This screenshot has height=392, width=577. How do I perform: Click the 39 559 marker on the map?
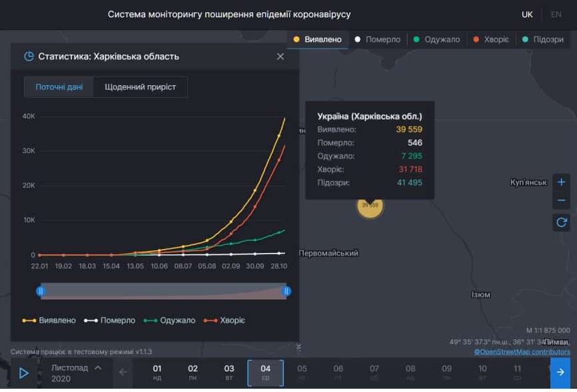coord(370,207)
